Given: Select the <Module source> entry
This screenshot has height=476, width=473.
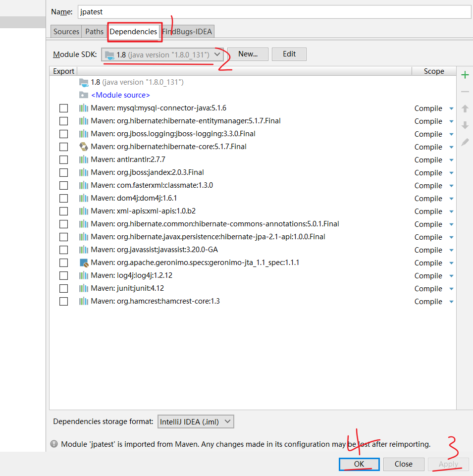Looking at the screenshot, I should [x=253, y=95].
